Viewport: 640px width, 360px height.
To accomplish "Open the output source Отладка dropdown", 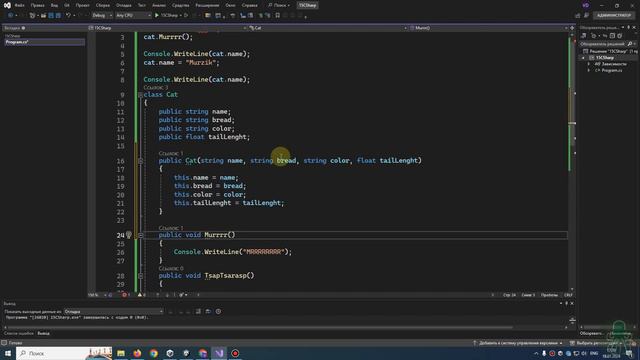I will pyautogui.click(x=113, y=311).
